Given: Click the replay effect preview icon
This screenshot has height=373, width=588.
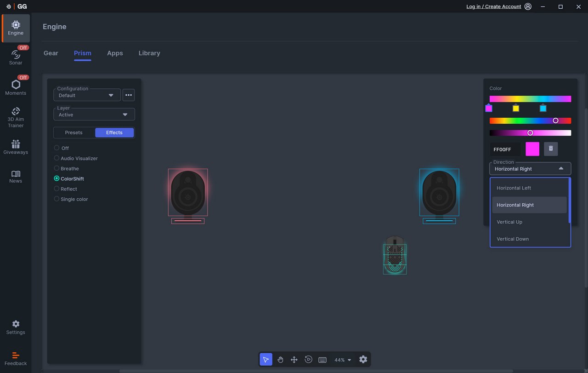Looking at the screenshot, I should pyautogui.click(x=308, y=360).
